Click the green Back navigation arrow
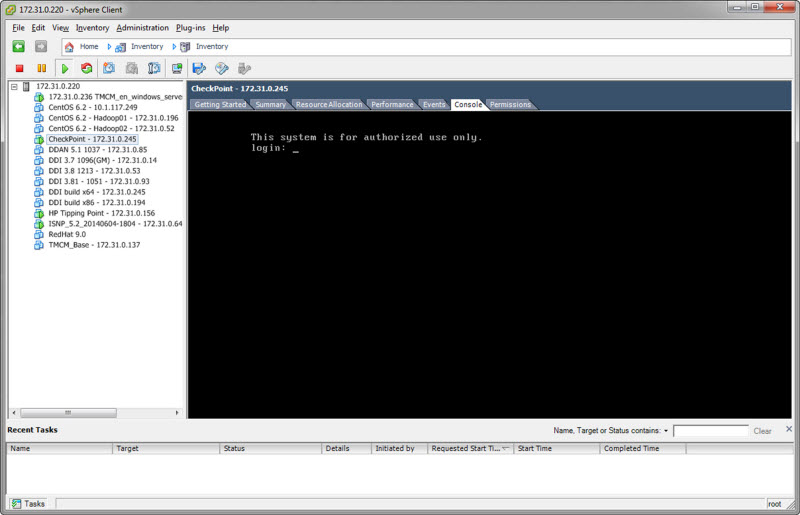 pyautogui.click(x=19, y=46)
